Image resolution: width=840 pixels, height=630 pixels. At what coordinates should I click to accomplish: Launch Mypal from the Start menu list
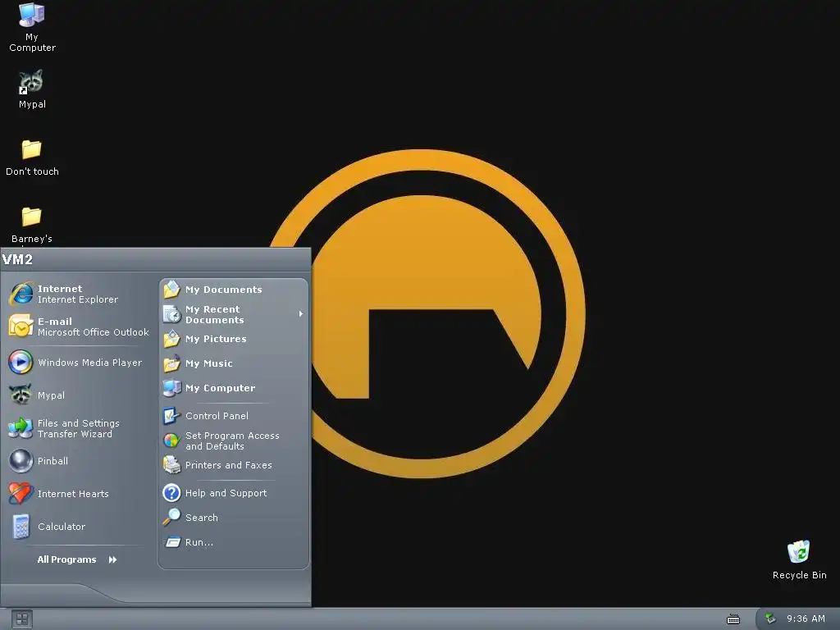point(80,395)
